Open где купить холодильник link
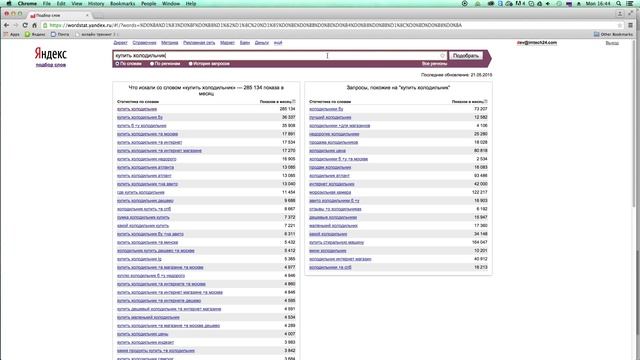The image size is (640, 360). 140,192
